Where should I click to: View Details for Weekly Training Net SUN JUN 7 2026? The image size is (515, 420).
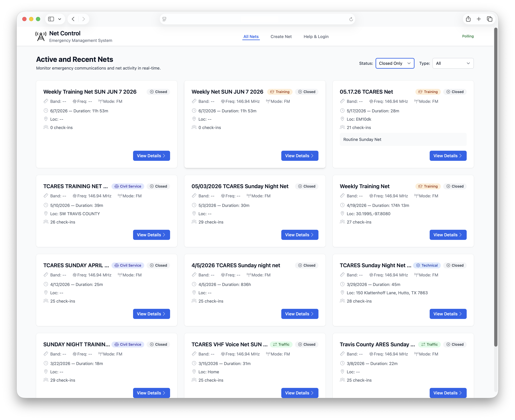[x=151, y=156]
